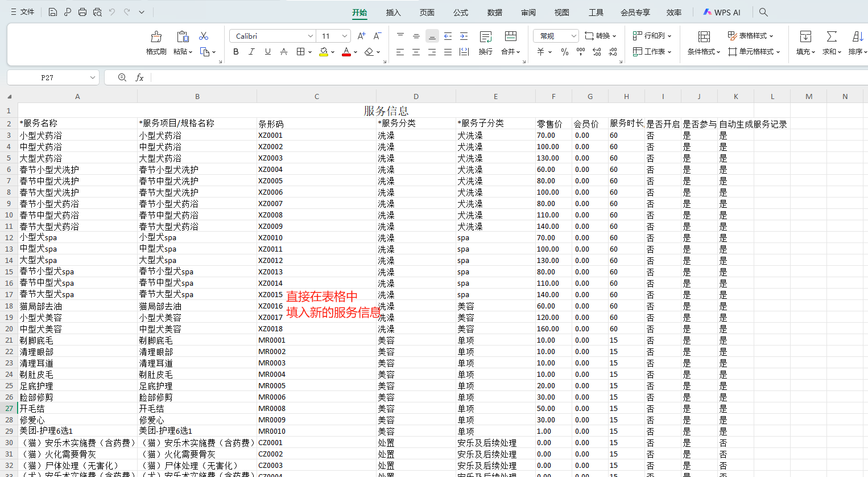Click Increase Decimal places icon
The image size is (868, 477).
click(596, 52)
